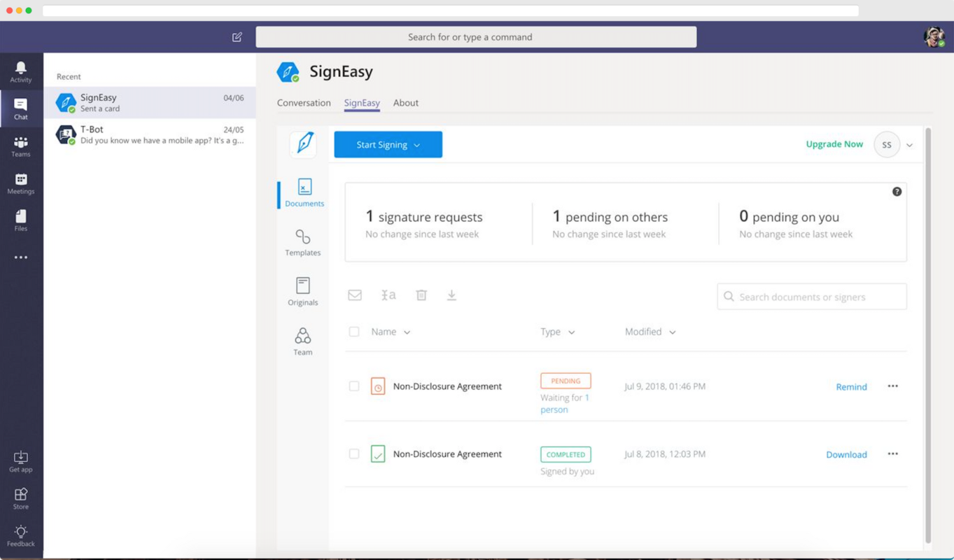Open pending Non-Disclosure Agreement document name
The height and width of the screenshot is (560, 954).
pyautogui.click(x=447, y=386)
